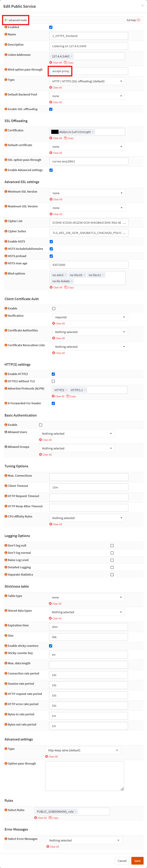Viewport: 147px width, 868px height.
Task: Remove PUBLIC_SUBDOMAINS_rule from selected rules
Action: 76,811
